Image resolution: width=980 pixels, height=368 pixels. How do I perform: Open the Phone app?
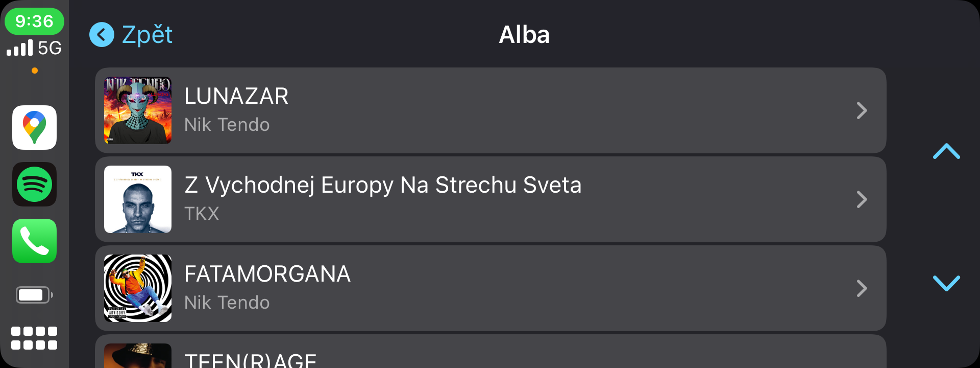[x=34, y=241]
